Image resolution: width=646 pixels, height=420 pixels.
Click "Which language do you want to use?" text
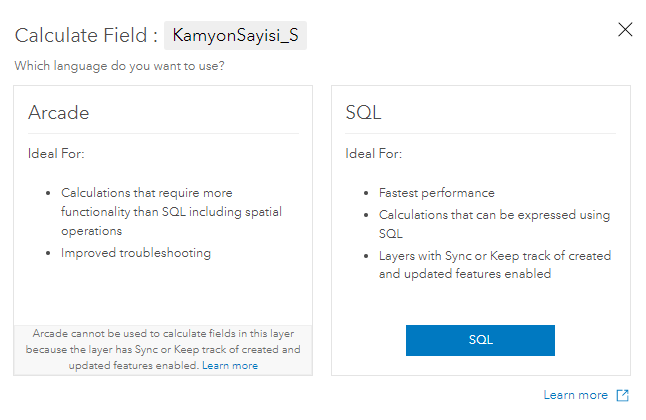coord(119,66)
